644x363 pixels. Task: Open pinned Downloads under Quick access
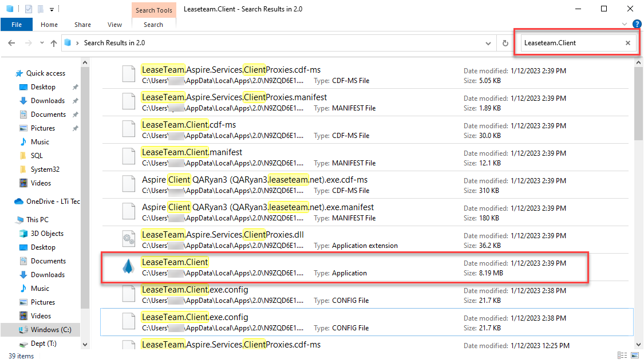(x=48, y=101)
